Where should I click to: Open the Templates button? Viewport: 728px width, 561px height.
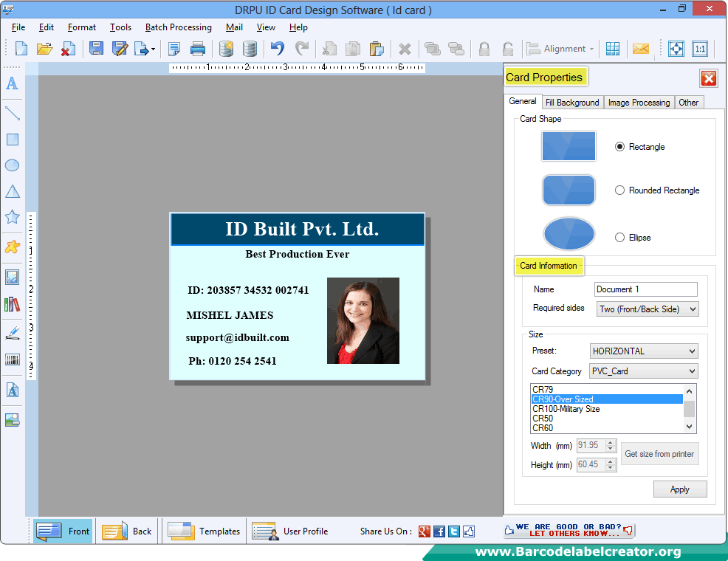(x=205, y=531)
